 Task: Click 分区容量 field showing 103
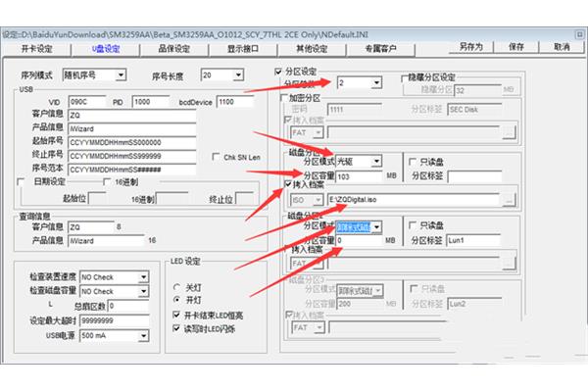(359, 176)
